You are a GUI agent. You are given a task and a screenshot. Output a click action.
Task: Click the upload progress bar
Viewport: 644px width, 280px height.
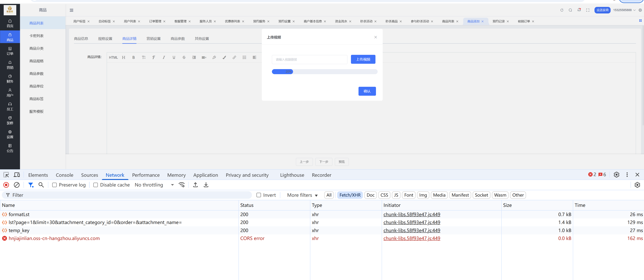pos(324,72)
